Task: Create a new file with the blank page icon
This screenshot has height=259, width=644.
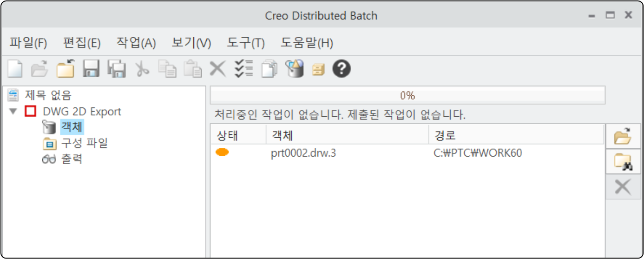Action: [x=15, y=69]
